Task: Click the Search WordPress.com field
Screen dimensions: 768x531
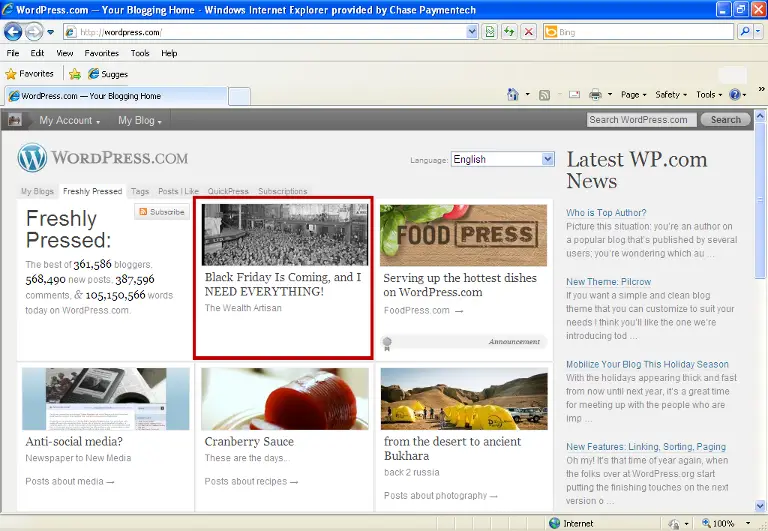Action: (641, 120)
